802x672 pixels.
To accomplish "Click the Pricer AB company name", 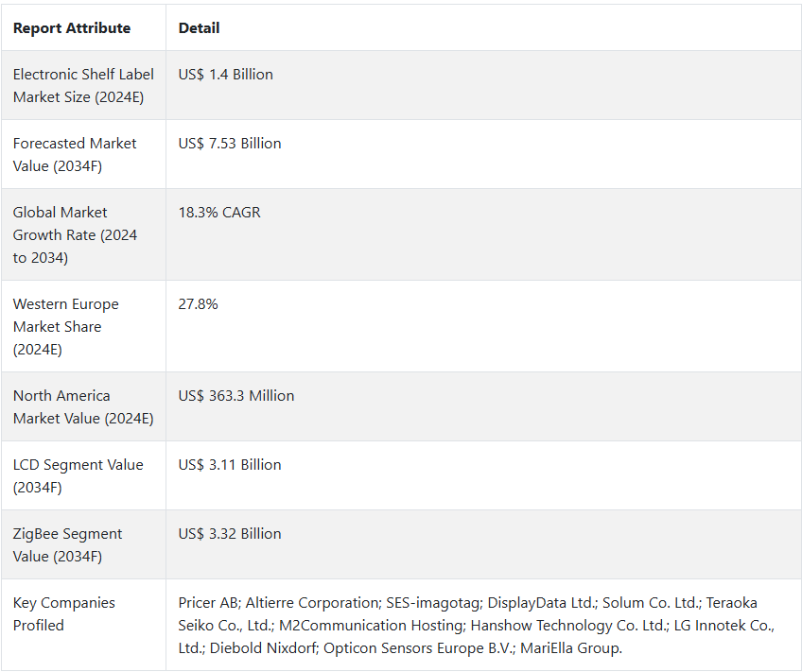I will point(209,603).
